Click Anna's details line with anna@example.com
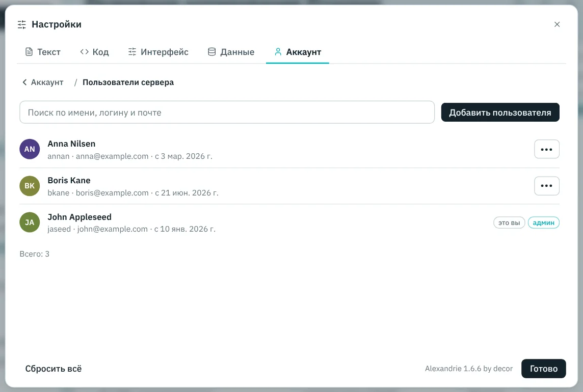The height and width of the screenshot is (392, 583). (x=130, y=156)
